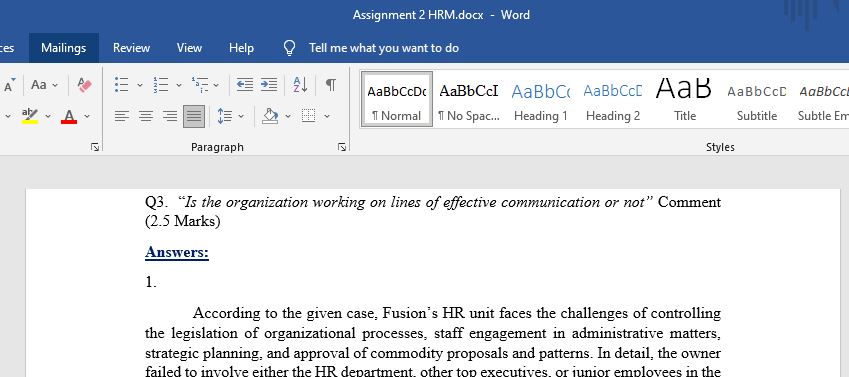Toggle justified text alignment
The width and height of the screenshot is (849, 377).
click(x=194, y=116)
